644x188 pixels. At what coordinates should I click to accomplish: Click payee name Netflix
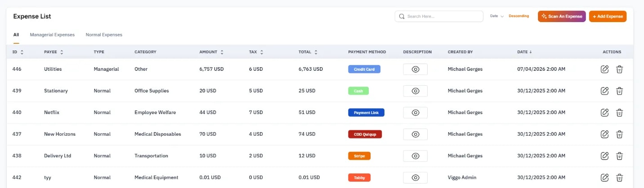(x=52, y=113)
